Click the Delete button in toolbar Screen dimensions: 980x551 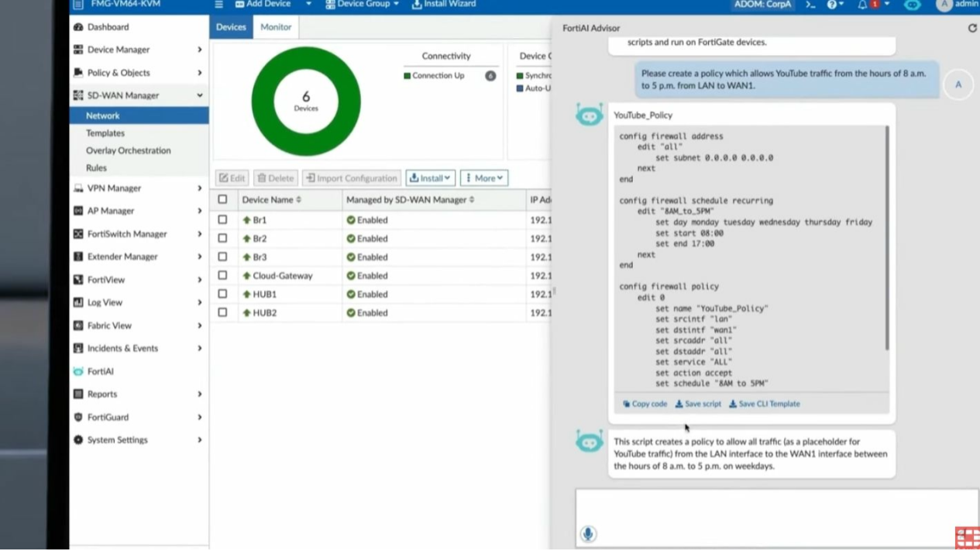pyautogui.click(x=275, y=178)
